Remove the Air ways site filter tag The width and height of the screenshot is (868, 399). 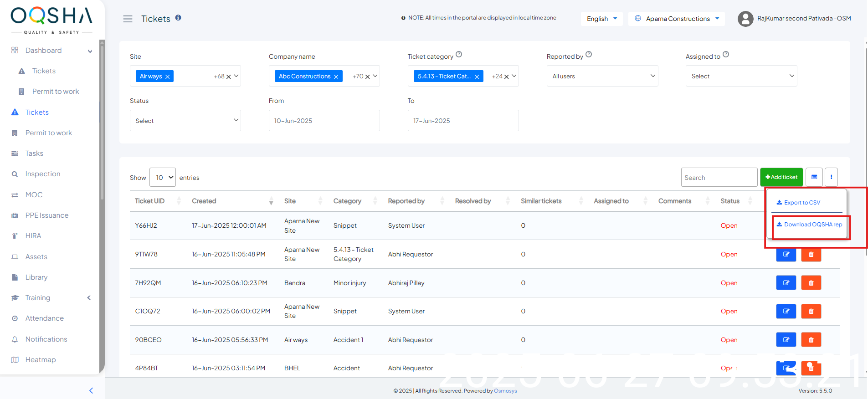click(x=168, y=77)
